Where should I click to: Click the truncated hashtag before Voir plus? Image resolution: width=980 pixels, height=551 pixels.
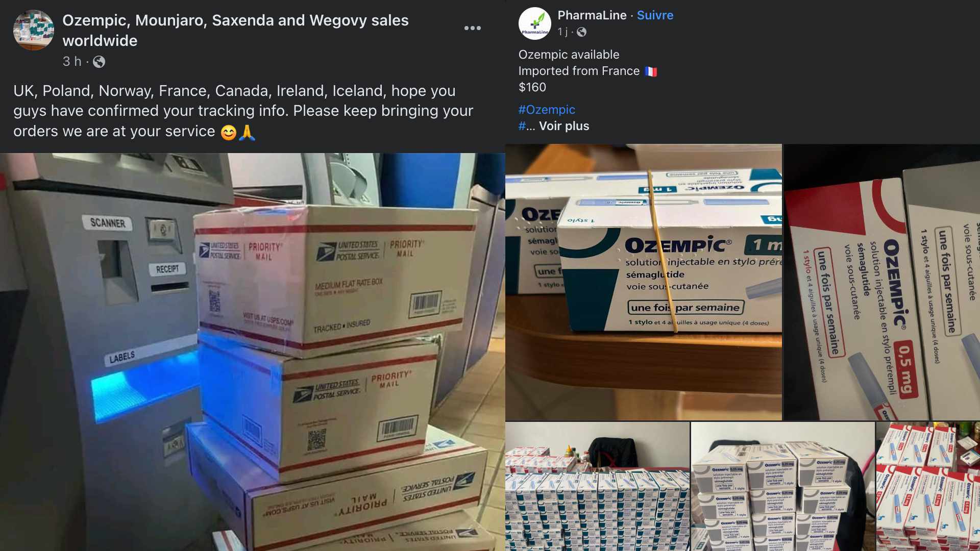tap(527, 126)
